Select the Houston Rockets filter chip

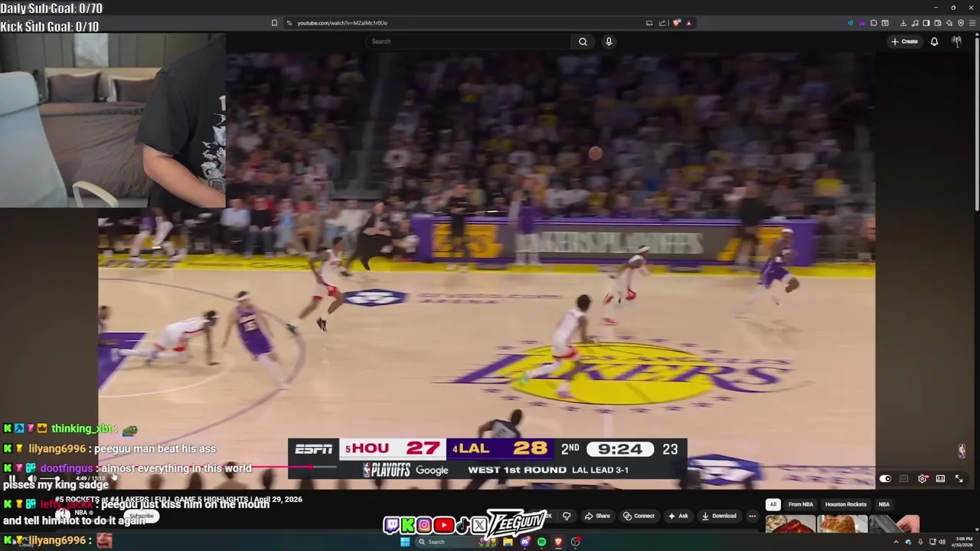[x=845, y=504]
